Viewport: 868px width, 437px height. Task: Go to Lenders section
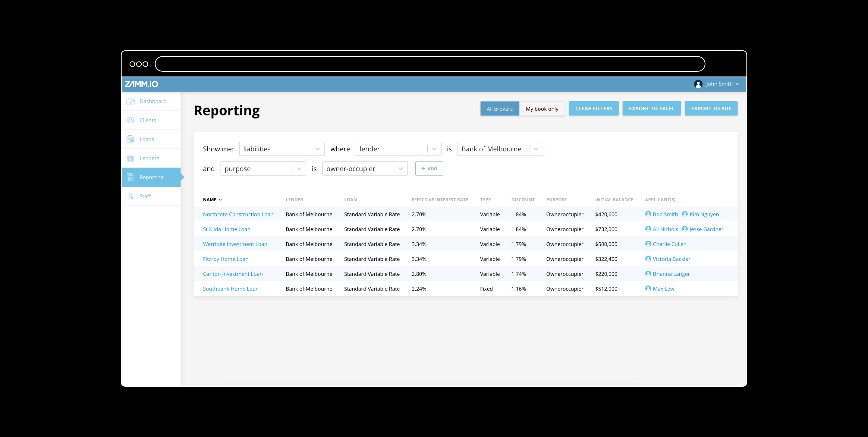click(x=151, y=158)
